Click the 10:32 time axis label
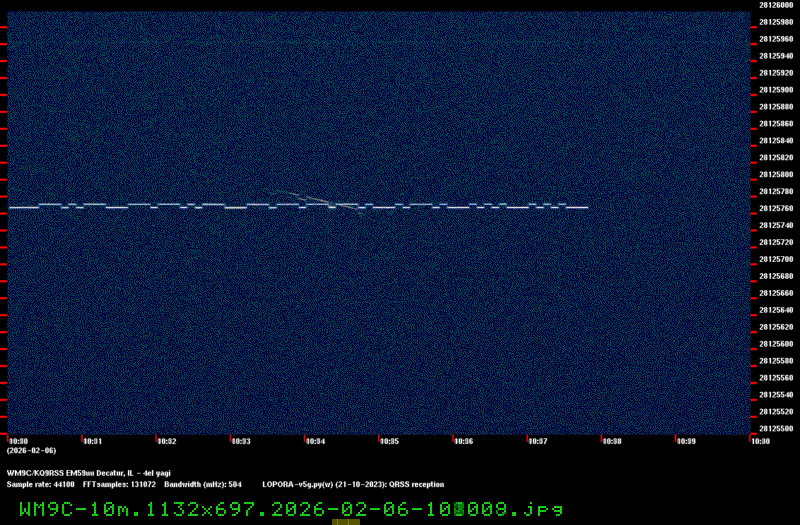Image resolution: width=800 pixels, height=525 pixels. click(x=167, y=441)
